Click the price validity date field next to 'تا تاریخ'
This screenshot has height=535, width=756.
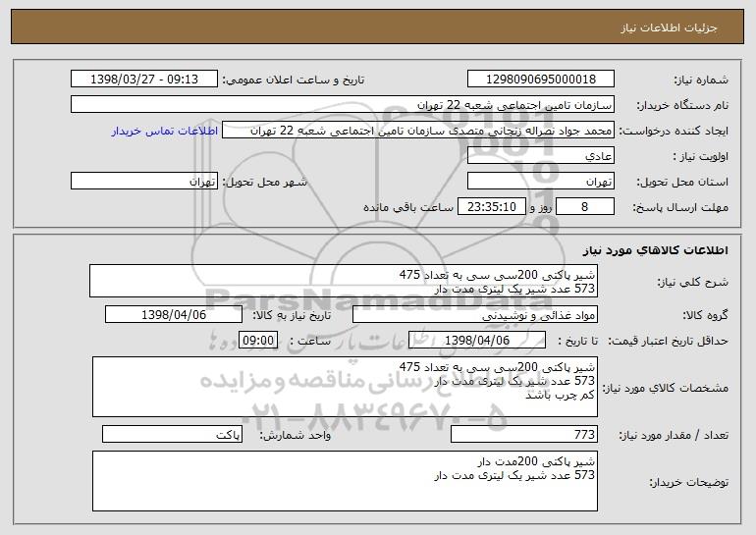[477, 341]
